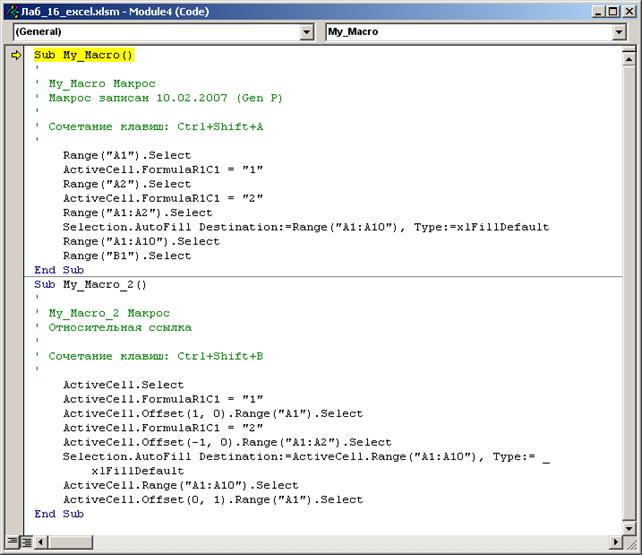Open the My_Macro procedure dropdown arrow
This screenshot has width=642, height=555.
(x=619, y=32)
